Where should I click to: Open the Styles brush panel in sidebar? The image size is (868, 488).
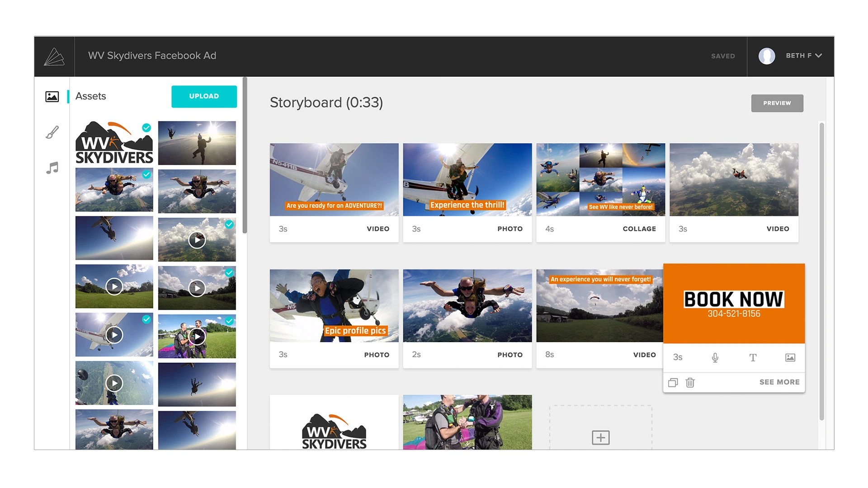52,132
